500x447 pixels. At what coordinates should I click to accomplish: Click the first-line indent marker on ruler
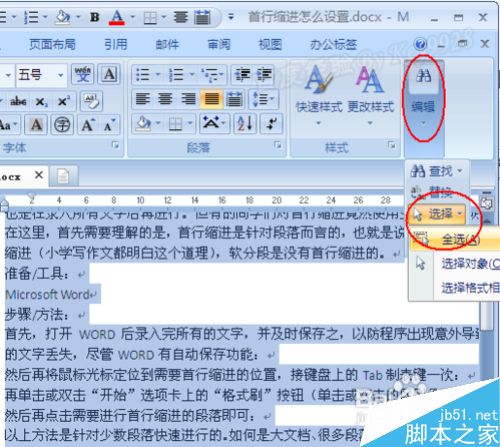pyautogui.click(x=32, y=197)
